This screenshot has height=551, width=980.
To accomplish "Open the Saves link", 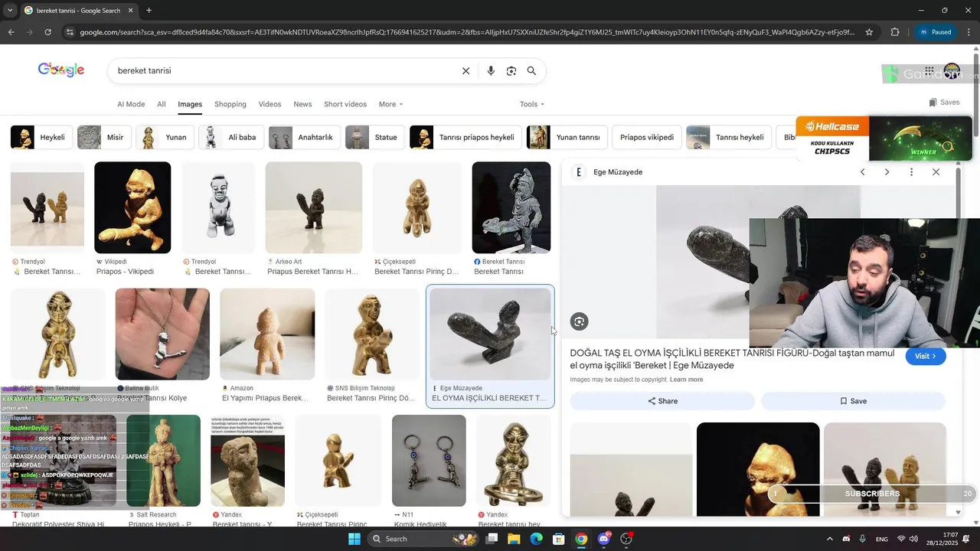I will click(944, 103).
